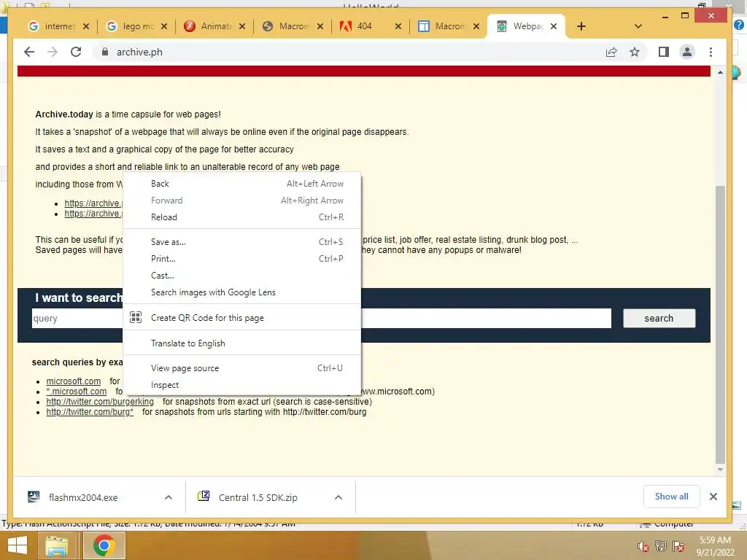Close the 'internet' Google tab
Screen dimensions: 747x560
(86, 26)
